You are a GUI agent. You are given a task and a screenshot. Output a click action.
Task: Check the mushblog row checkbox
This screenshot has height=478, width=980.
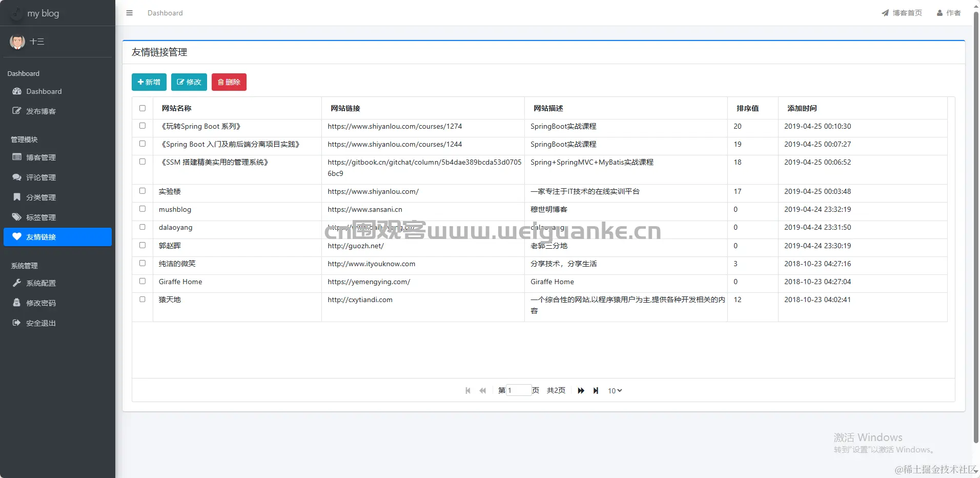tap(142, 209)
